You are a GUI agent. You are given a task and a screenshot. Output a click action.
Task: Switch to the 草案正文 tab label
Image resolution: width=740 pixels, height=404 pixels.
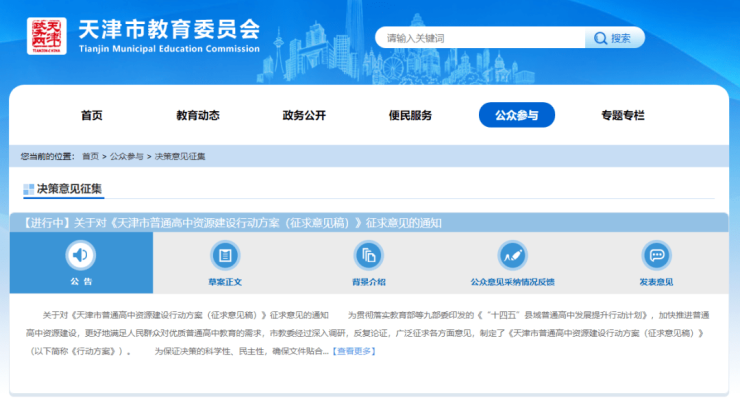pyautogui.click(x=225, y=282)
